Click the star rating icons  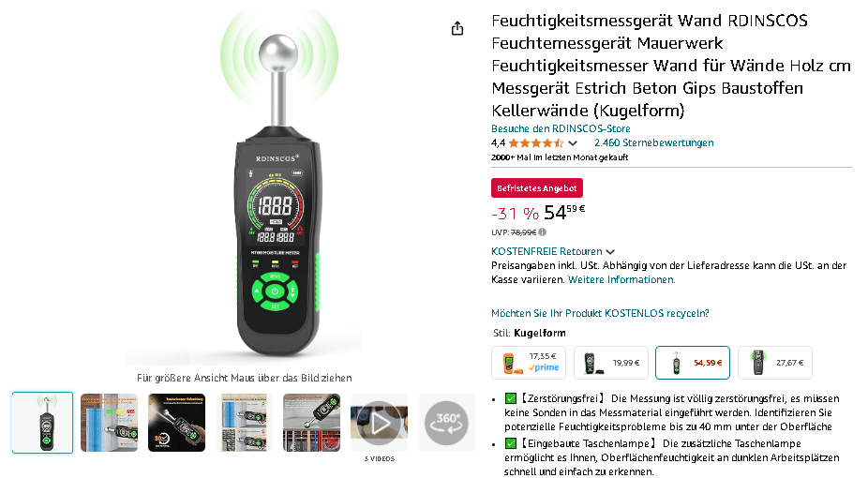tap(536, 143)
